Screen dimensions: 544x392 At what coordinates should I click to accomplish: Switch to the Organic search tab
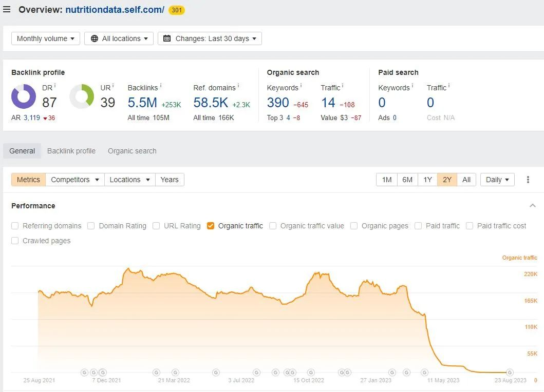pyautogui.click(x=132, y=151)
